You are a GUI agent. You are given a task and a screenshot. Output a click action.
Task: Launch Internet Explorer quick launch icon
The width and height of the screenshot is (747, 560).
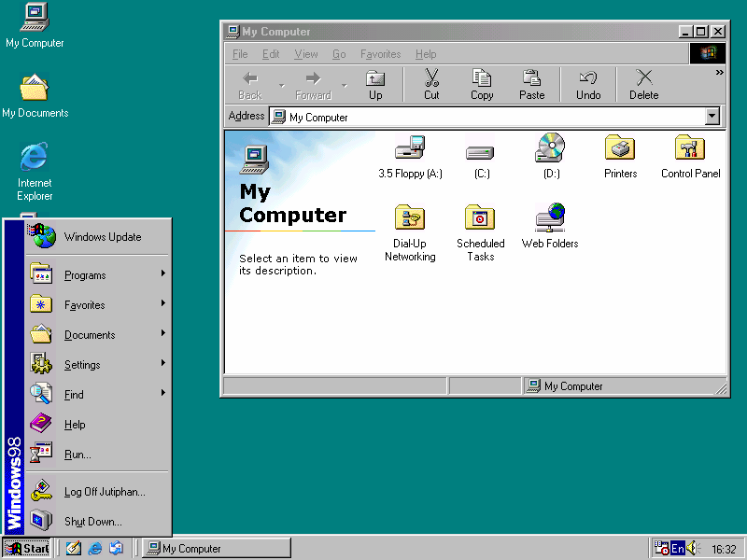point(95,549)
